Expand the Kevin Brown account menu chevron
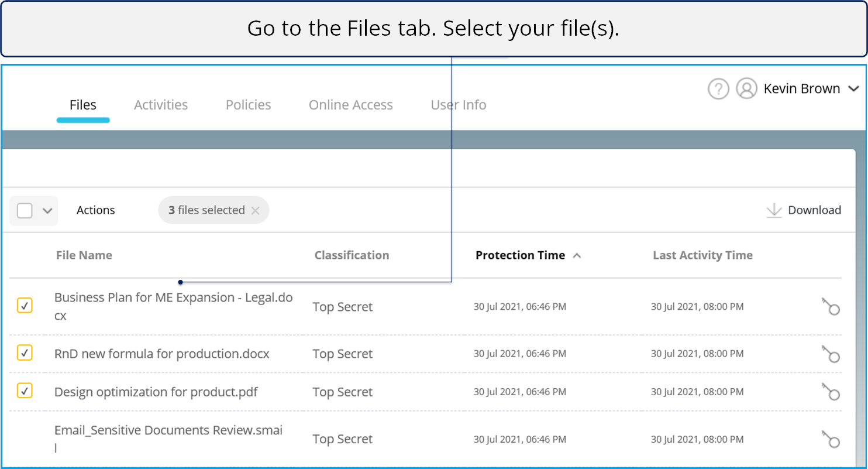Screen dimensions: 868x469 pos(853,89)
